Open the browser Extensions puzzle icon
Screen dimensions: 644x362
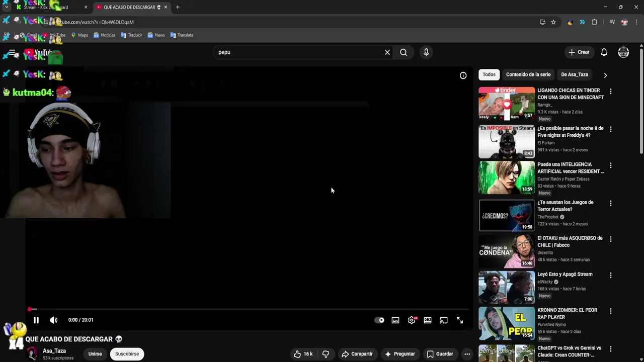[x=595, y=22]
